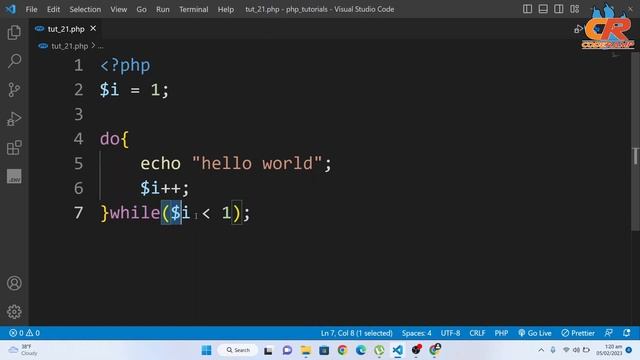Open the feedback icon in status bar
Image resolution: width=640 pixels, height=360 pixels.
609,333
